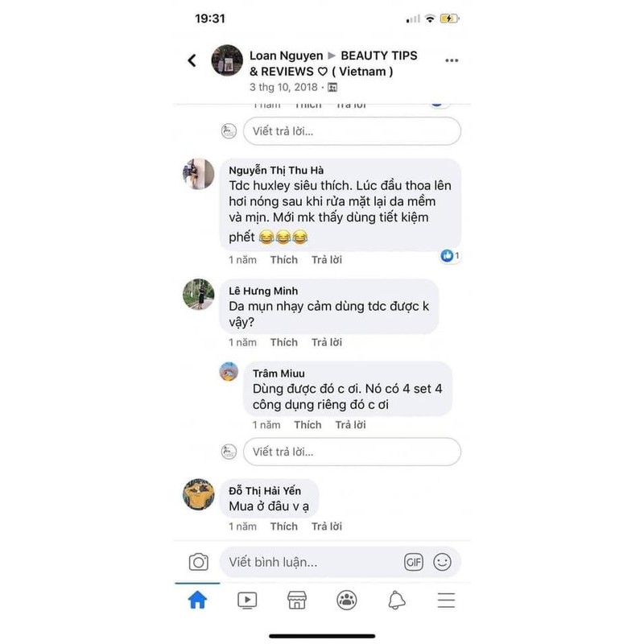Open the emoji picker smiley icon
This screenshot has width=644, height=644.
442,562
